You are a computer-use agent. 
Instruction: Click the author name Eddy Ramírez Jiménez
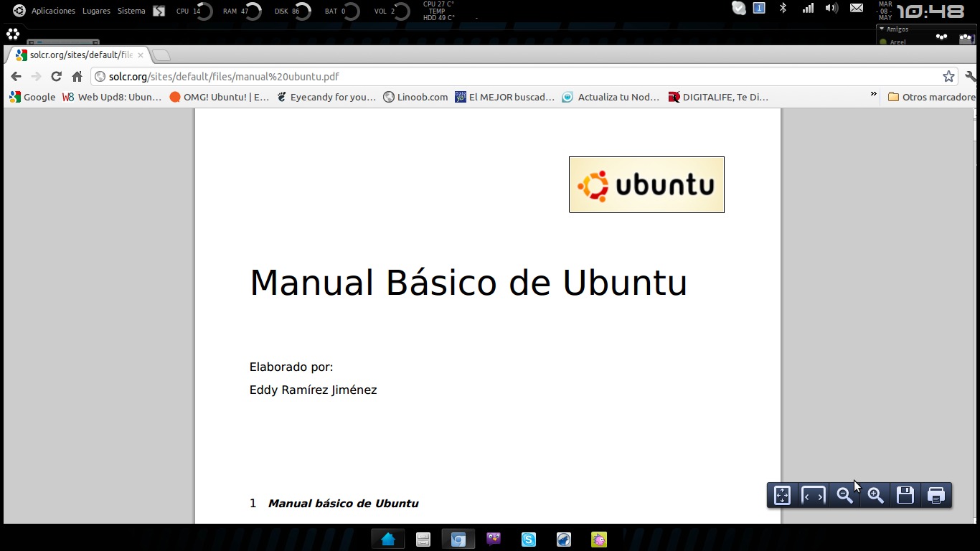(313, 390)
